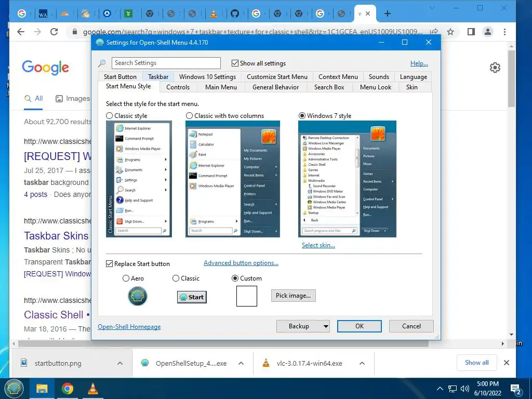Select Classic with two columns option
The height and width of the screenshot is (399, 532).
[x=189, y=116]
